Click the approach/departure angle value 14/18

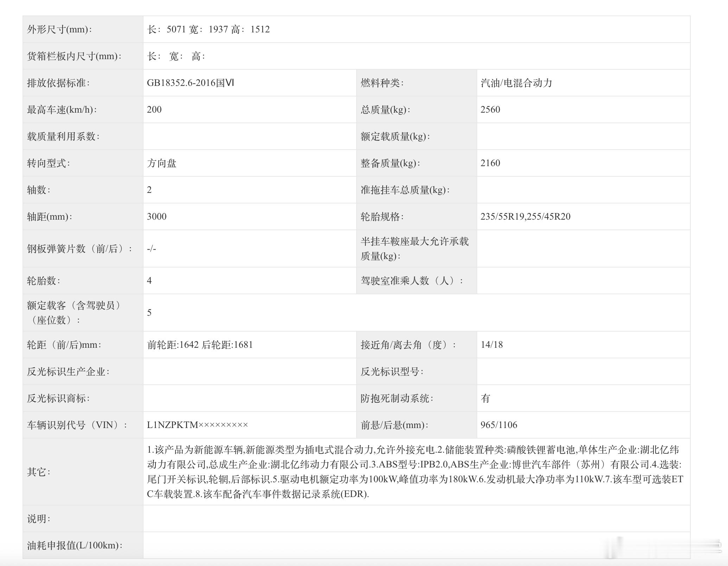click(492, 345)
